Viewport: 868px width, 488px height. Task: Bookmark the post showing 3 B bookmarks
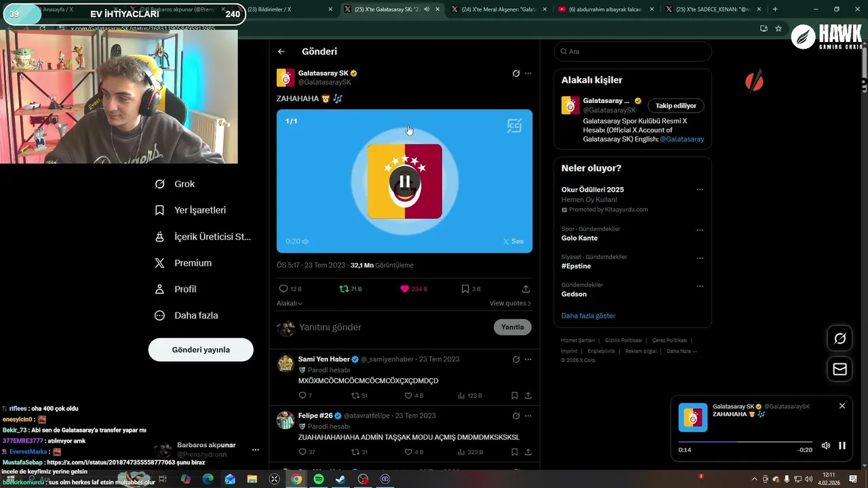point(471,289)
